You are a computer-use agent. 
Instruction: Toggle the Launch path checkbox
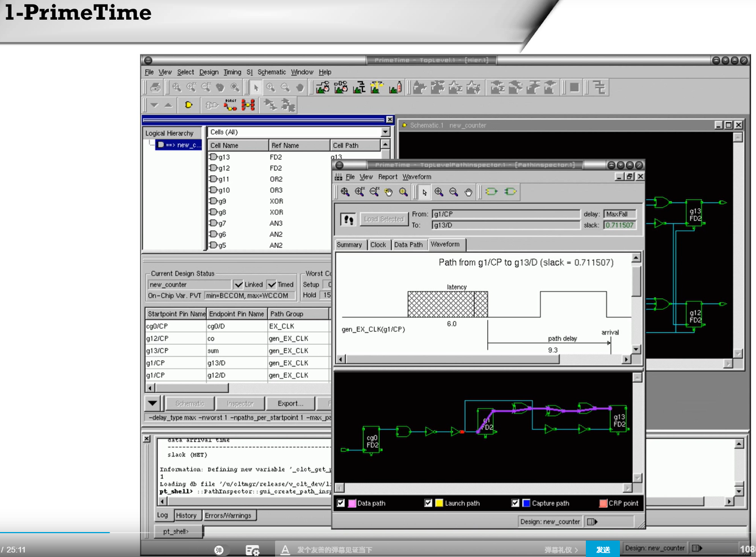click(428, 503)
